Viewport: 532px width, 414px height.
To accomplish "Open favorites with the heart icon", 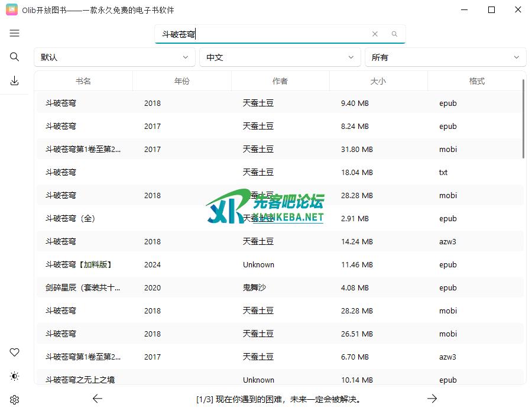I will click(x=15, y=352).
